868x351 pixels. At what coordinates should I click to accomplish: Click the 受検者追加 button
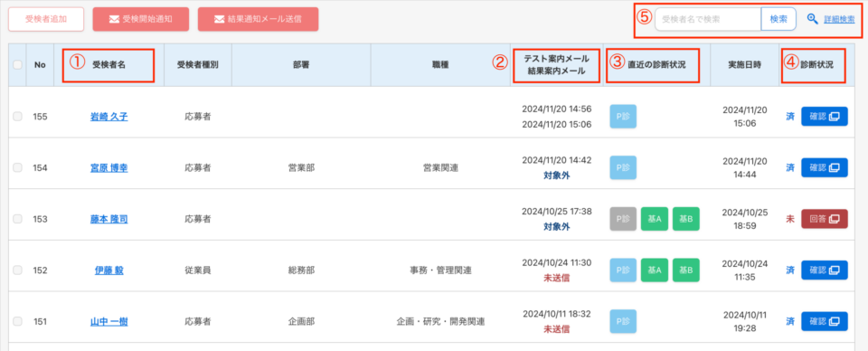pyautogui.click(x=46, y=19)
